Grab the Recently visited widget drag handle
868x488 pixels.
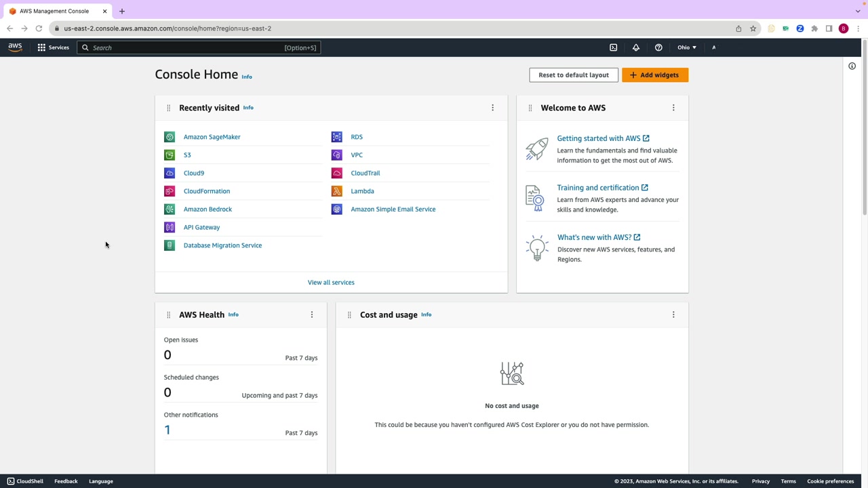168,108
